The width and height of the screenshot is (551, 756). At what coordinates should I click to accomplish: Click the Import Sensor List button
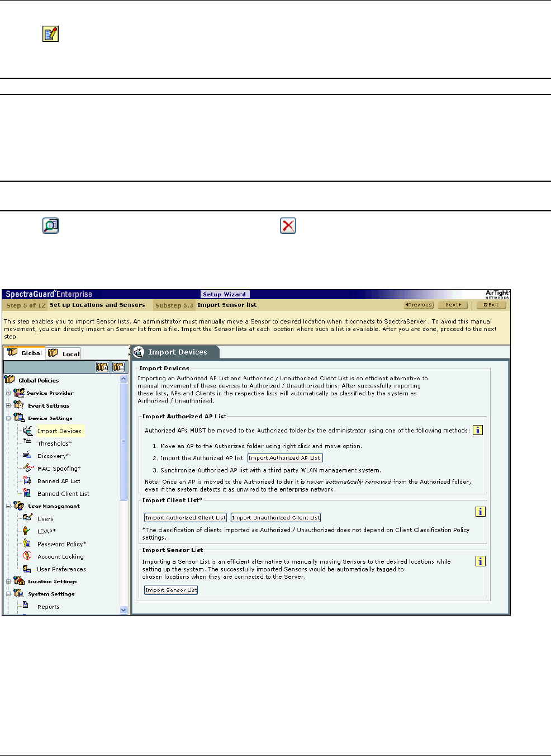coord(171,590)
